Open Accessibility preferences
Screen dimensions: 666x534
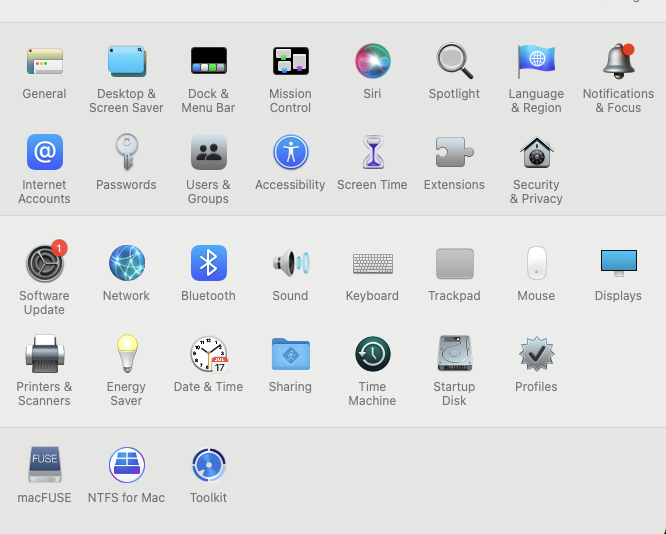point(291,152)
